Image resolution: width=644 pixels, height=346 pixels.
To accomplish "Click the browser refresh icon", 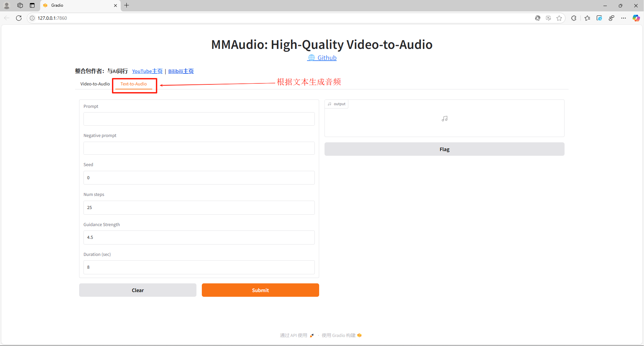I will pyautogui.click(x=19, y=18).
